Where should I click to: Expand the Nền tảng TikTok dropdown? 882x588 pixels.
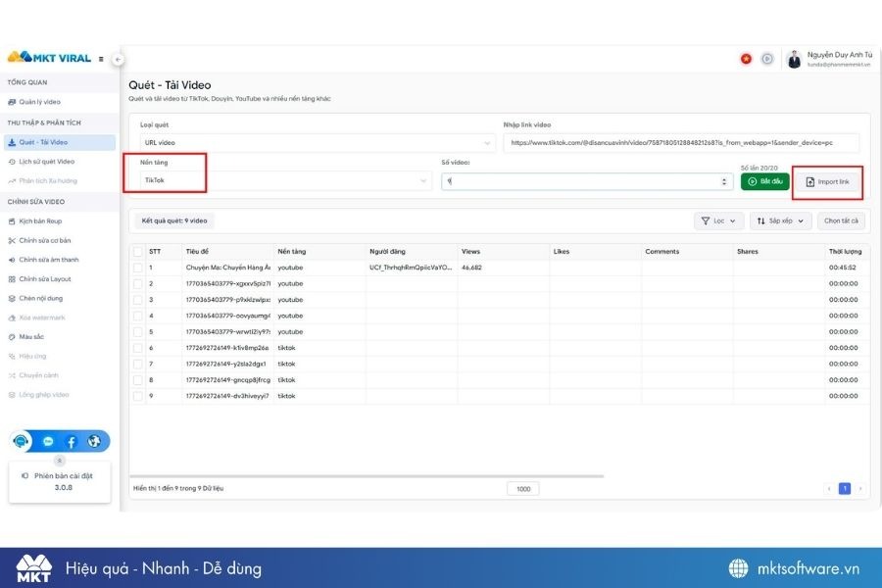click(284, 181)
